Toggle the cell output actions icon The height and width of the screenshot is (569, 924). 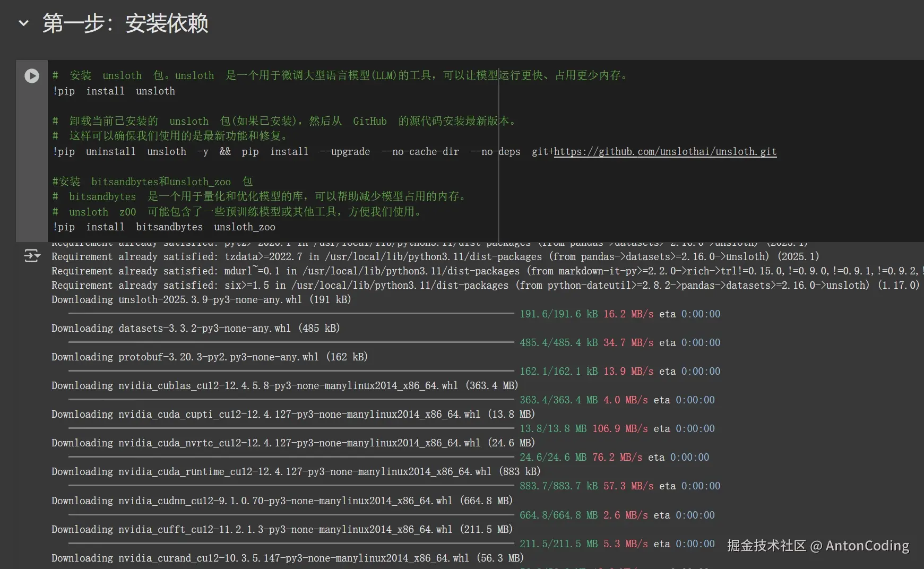coord(32,256)
